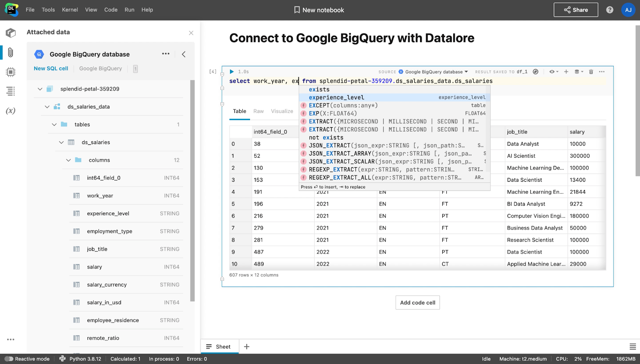This screenshot has width=640, height=364.
Task: Select the Table tab
Action: (x=240, y=111)
